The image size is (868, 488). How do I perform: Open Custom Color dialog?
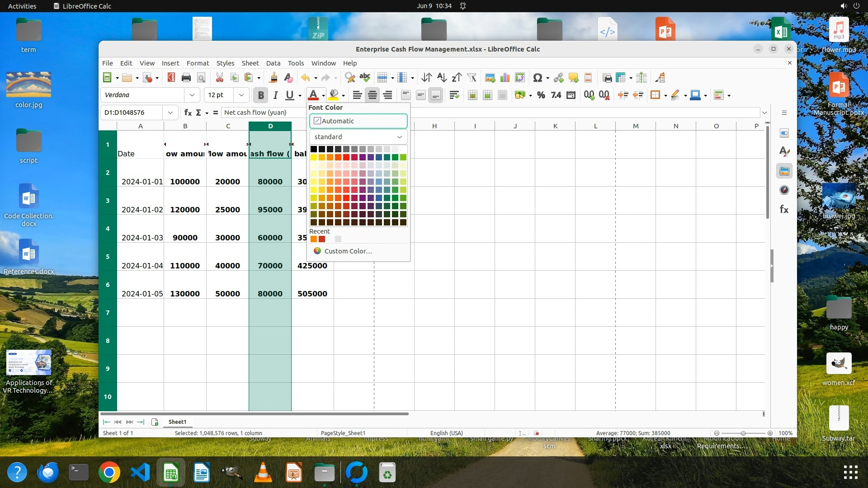click(348, 251)
